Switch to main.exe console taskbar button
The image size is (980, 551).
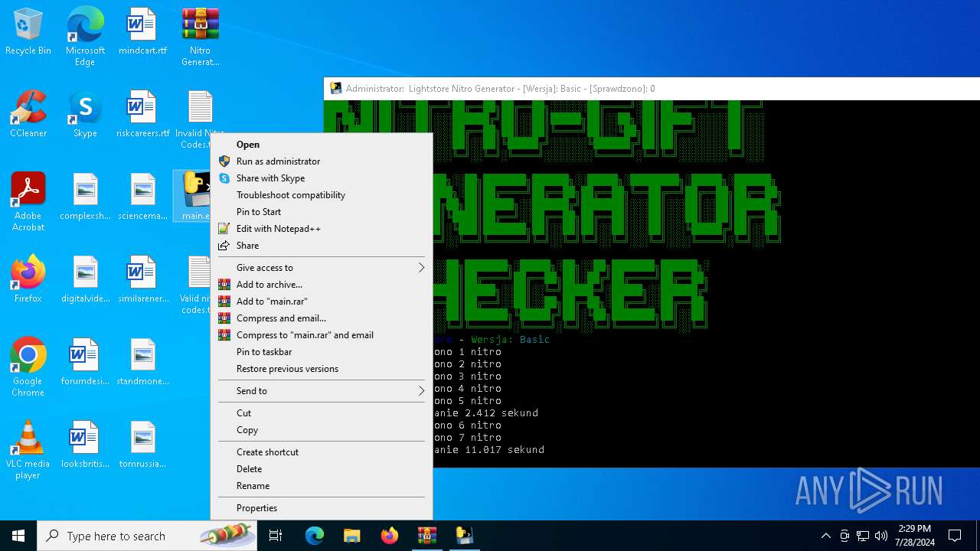[464, 536]
